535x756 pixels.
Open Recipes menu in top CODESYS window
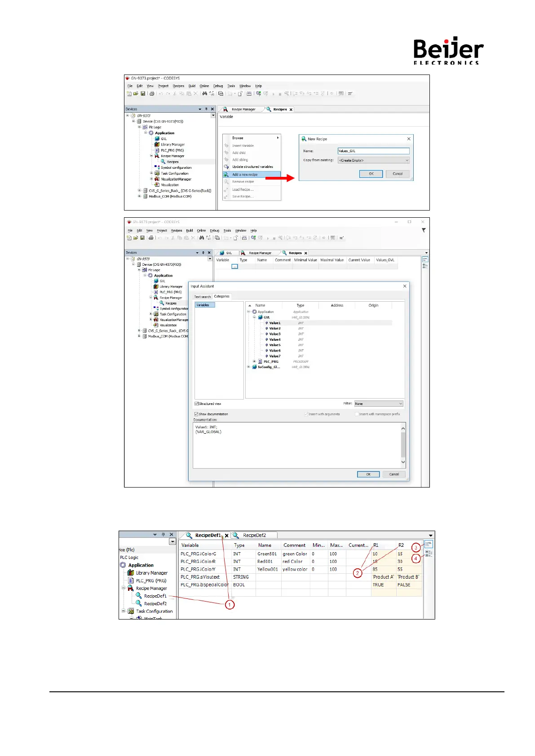pos(178,86)
